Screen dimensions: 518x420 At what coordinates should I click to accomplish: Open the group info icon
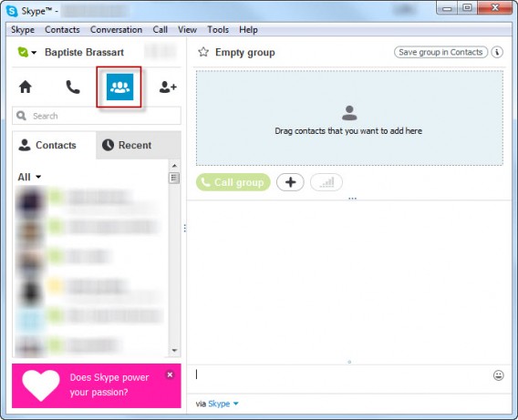[497, 52]
